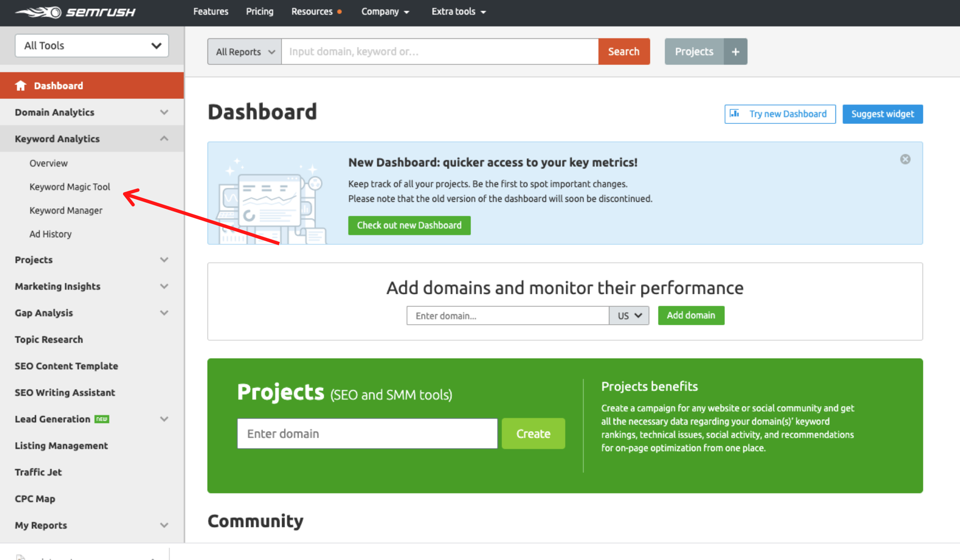Click the Try new Dashboard button
Viewport: 960px width, 560px height.
tap(780, 114)
